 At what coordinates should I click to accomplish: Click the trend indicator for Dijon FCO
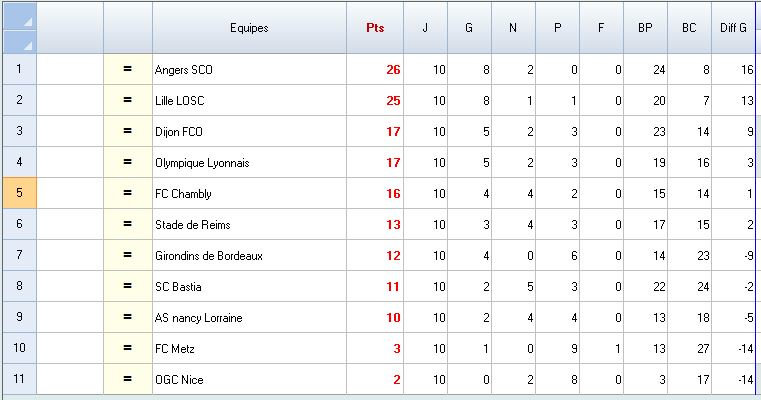coord(127,132)
